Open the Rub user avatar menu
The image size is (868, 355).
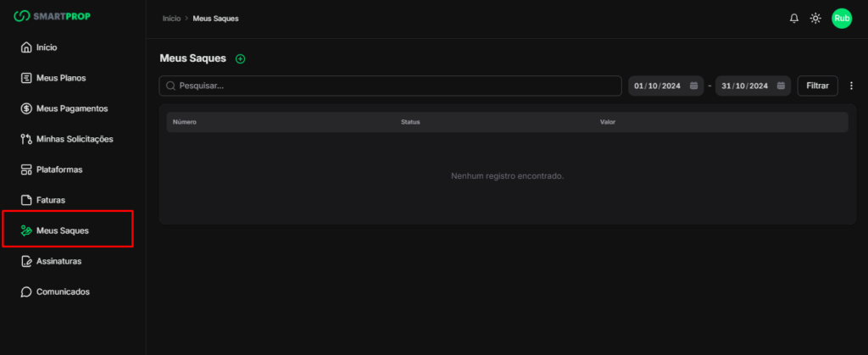(x=841, y=18)
